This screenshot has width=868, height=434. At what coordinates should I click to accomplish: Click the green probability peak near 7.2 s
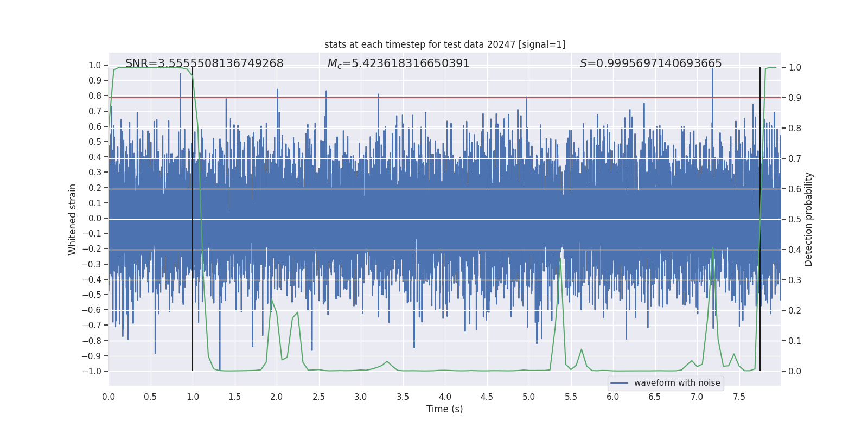click(713, 249)
